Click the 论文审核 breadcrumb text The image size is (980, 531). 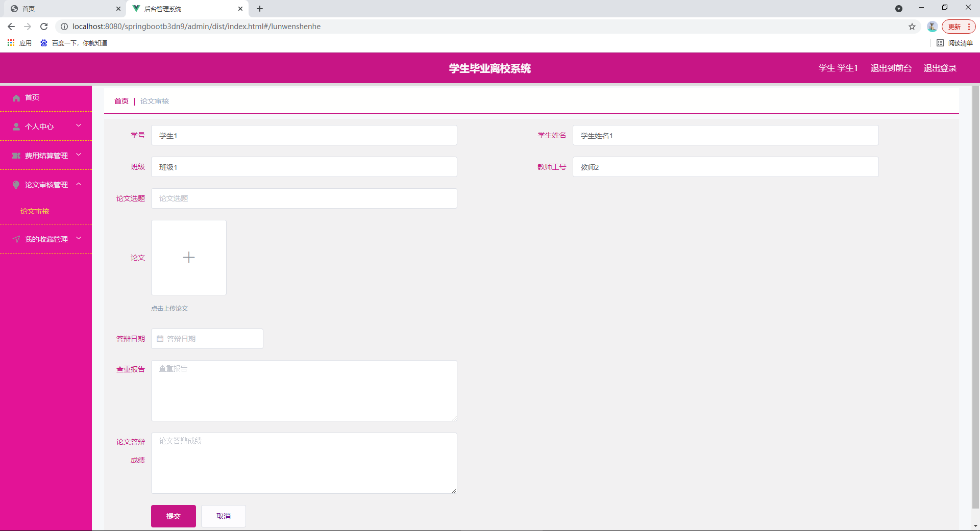[x=155, y=101]
